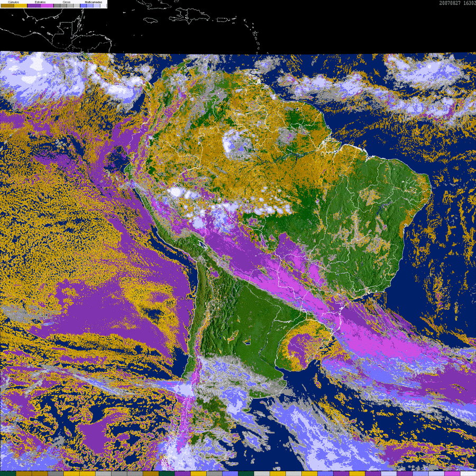476x476 pixels.
Task: Click the darkest gray Cirros legend swatch
Action: point(57,5)
